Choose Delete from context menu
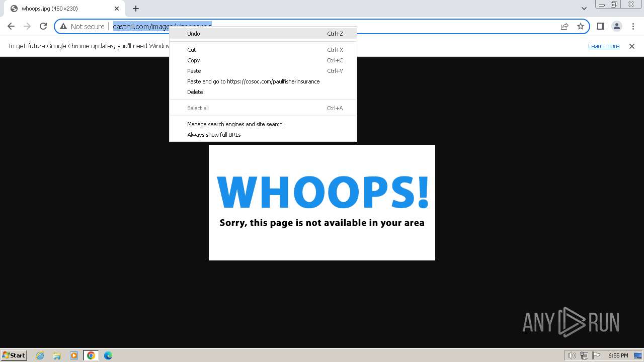The height and width of the screenshot is (362, 644). 263,92
